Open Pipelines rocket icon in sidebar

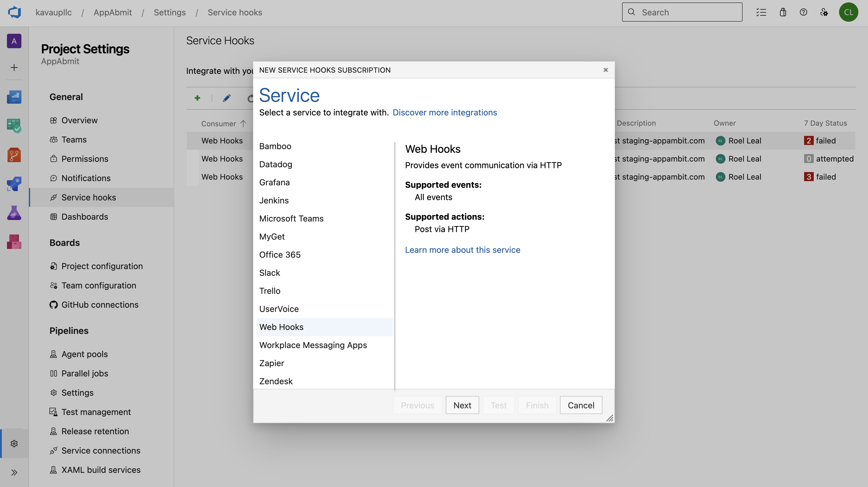pyautogui.click(x=14, y=184)
